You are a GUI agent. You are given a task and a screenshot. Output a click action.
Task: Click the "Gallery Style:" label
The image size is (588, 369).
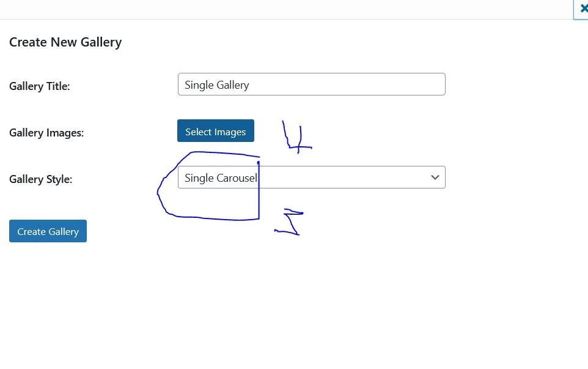[40, 179]
